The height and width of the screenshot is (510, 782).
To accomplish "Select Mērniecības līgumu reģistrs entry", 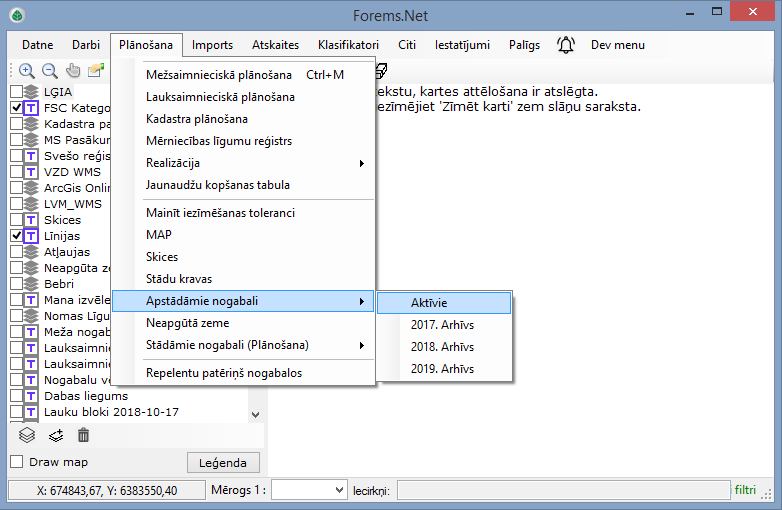I will 243,141.
